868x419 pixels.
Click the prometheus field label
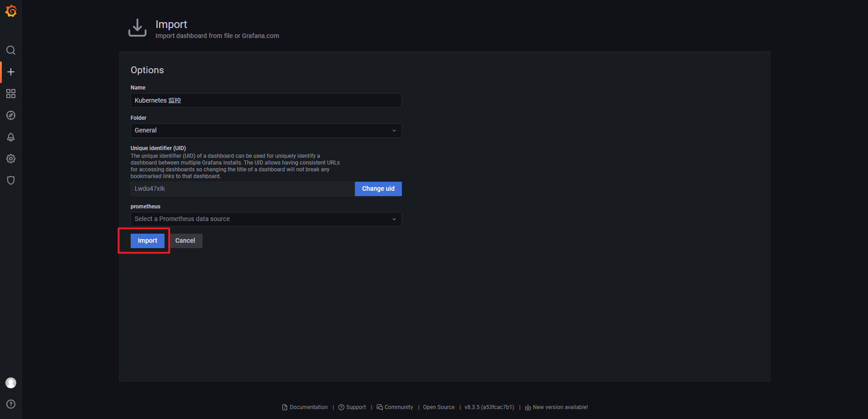[146, 207]
